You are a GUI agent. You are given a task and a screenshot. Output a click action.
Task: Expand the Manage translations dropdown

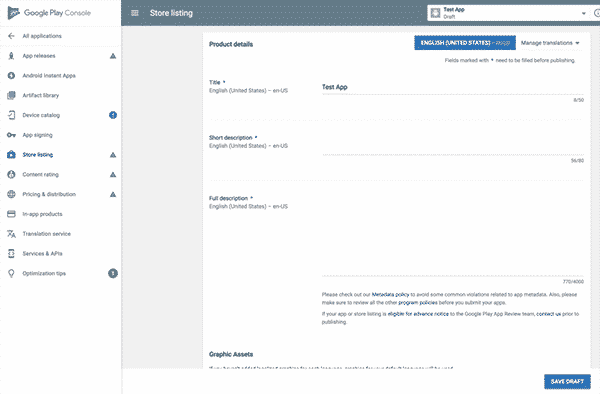550,43
